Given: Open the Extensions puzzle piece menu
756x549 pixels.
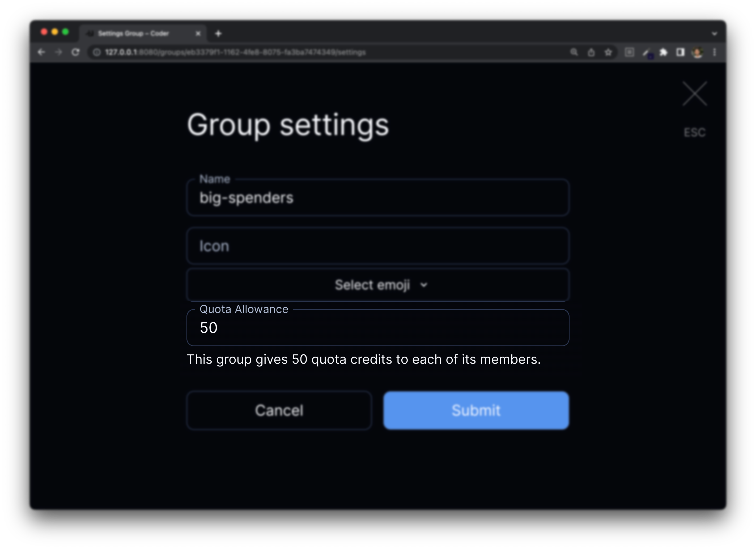Looking at the screenshot, I should (x=663, y=52).
